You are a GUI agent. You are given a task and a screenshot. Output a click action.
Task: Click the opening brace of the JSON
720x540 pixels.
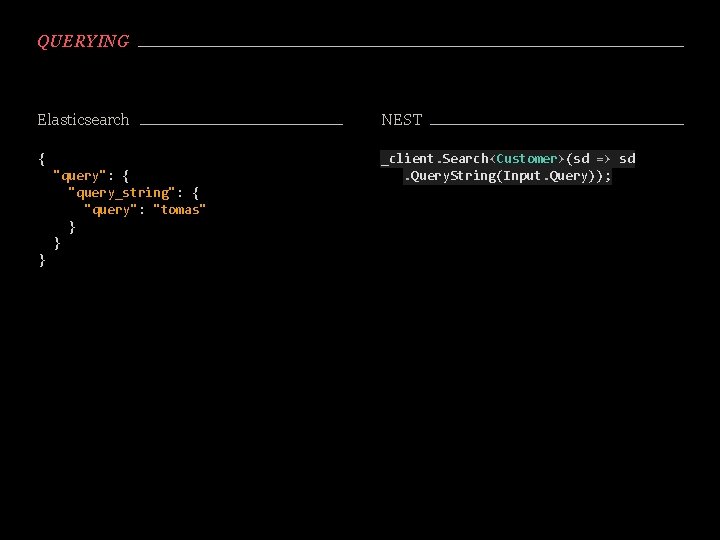pyautogui.click(x=41, y=158)
